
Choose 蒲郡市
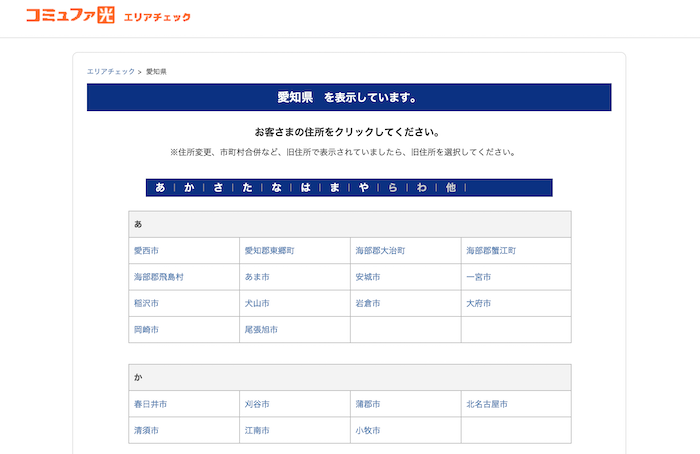(368, 404)
